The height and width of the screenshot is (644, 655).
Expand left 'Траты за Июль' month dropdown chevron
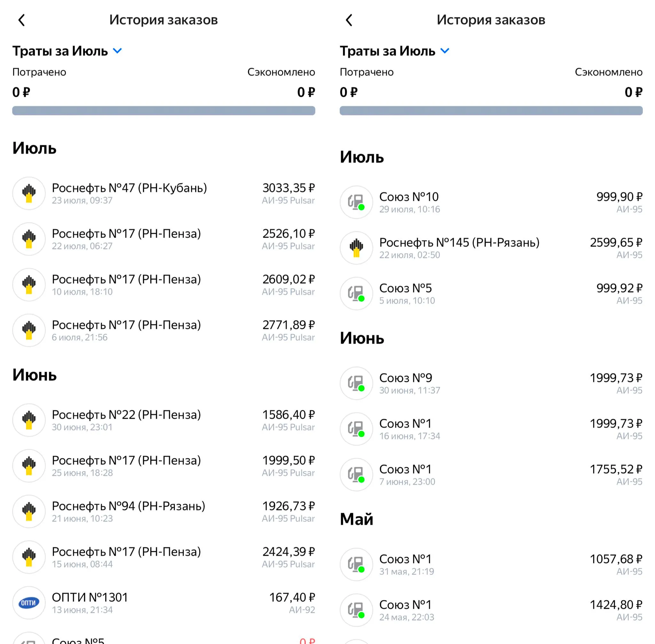pos(117,51)
